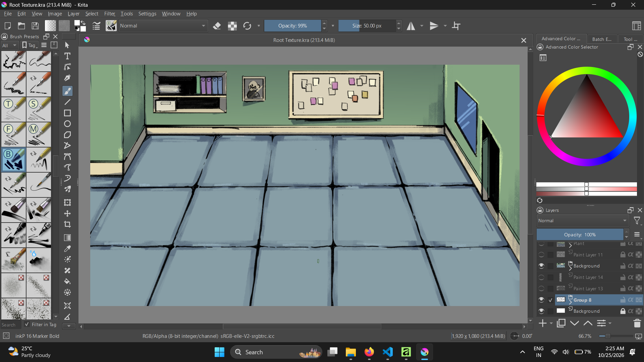Image resolution: width=644 pixels, height=362 pixels.
Task: Open the layer blending mode dropdown
Action: 583,221
